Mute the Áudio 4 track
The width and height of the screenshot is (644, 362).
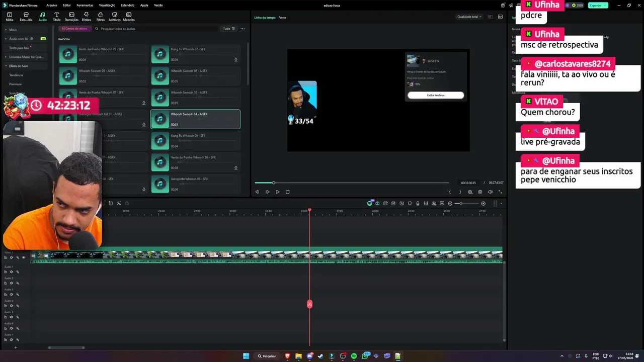(11, 306)
